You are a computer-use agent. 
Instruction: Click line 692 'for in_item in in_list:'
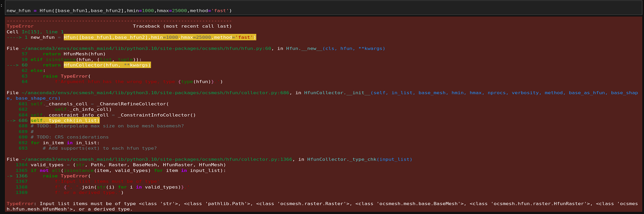[x=65, y=143]
